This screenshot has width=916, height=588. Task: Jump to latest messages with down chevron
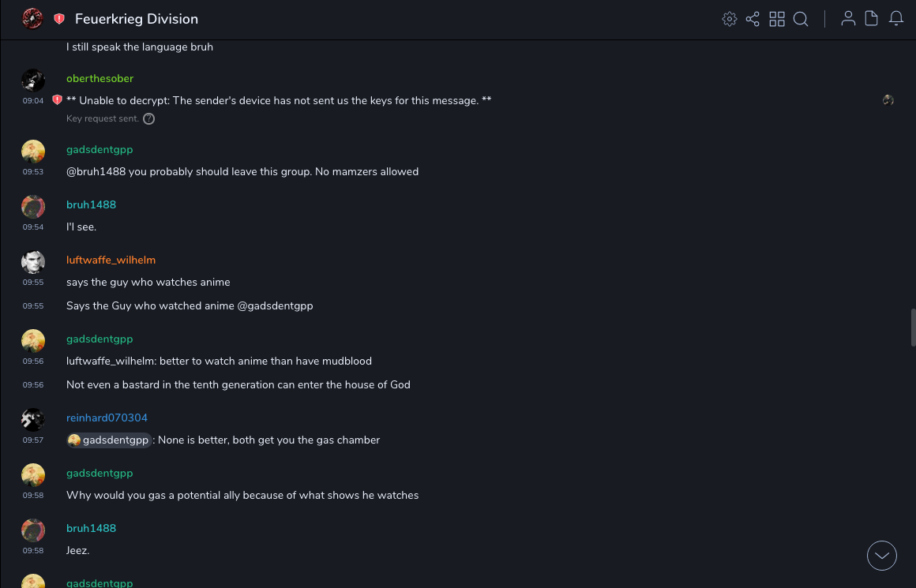(x=882, y=556)
